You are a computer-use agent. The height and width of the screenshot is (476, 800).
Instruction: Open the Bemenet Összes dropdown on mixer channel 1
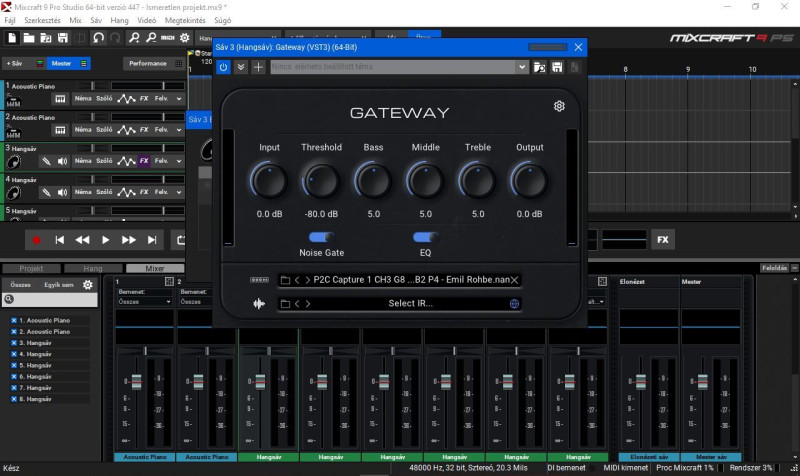[x=144, y=302]
